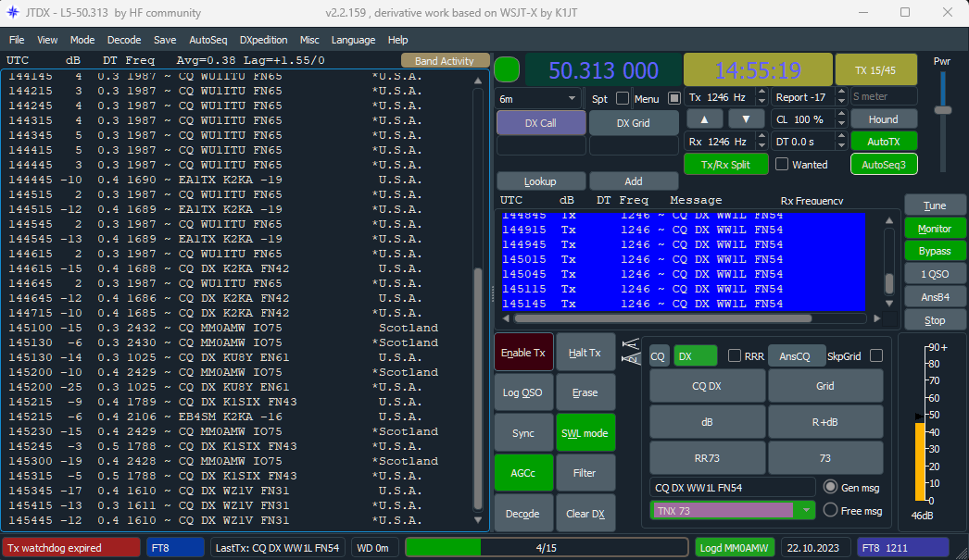Open the Misc menu

[309, 40]
